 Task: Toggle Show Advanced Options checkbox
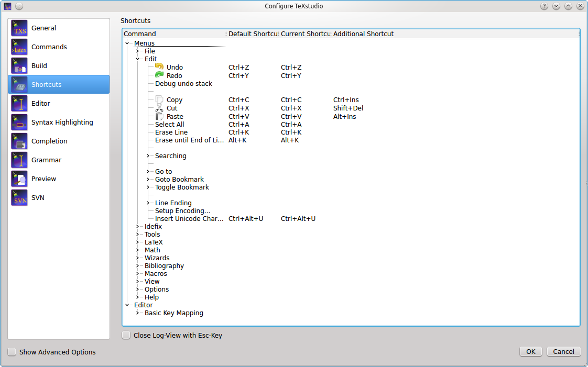tap(12, 352)
